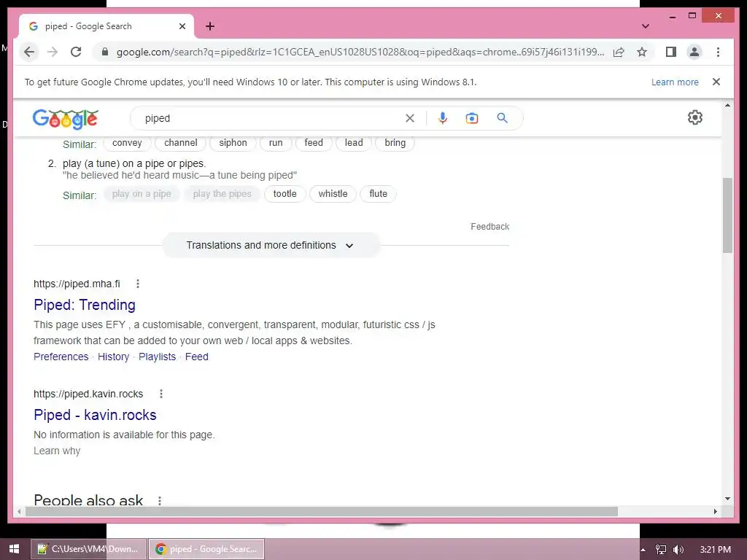Open the Piped - kavin.rocks result
The image size is (747, 560).
[95, 415]
